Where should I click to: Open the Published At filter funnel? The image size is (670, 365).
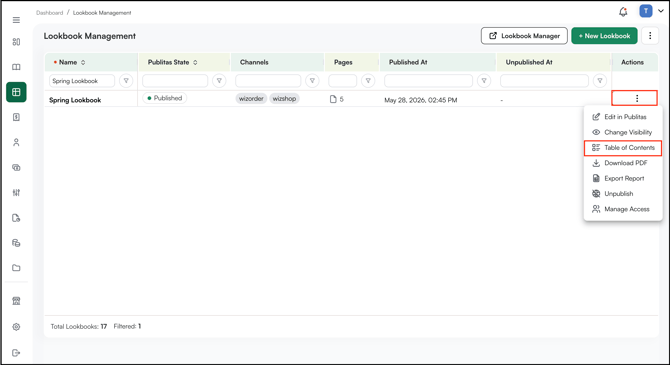484,81
